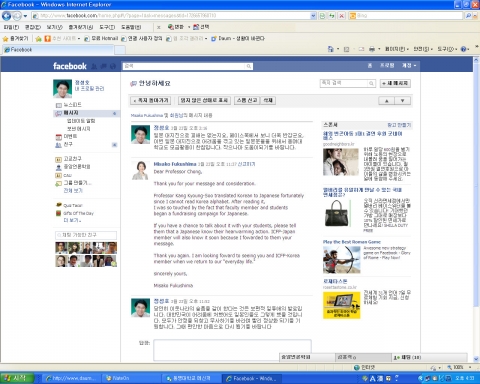Image resolution: width=480 pixels, height=384 pixels.
Task: Click the 스팸 신고 report spam button
Action: (x=247, y=100)
